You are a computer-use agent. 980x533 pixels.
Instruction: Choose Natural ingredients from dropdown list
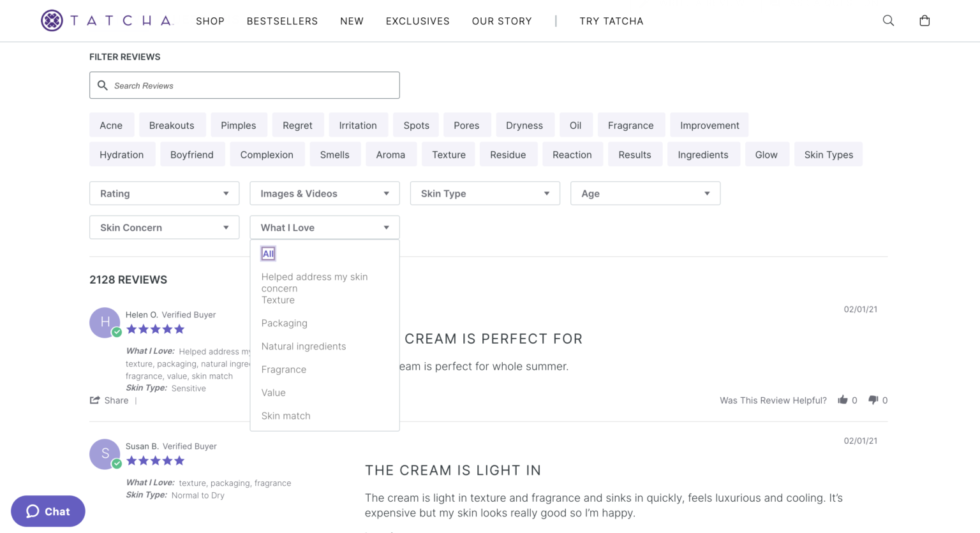pyautogui.click(x=304, y=346)
